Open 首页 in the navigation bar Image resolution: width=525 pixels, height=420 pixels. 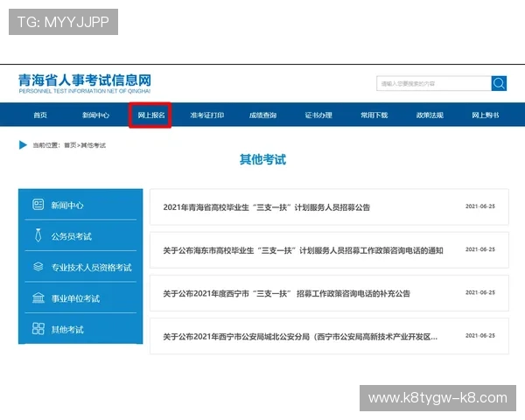pos(40,115)
